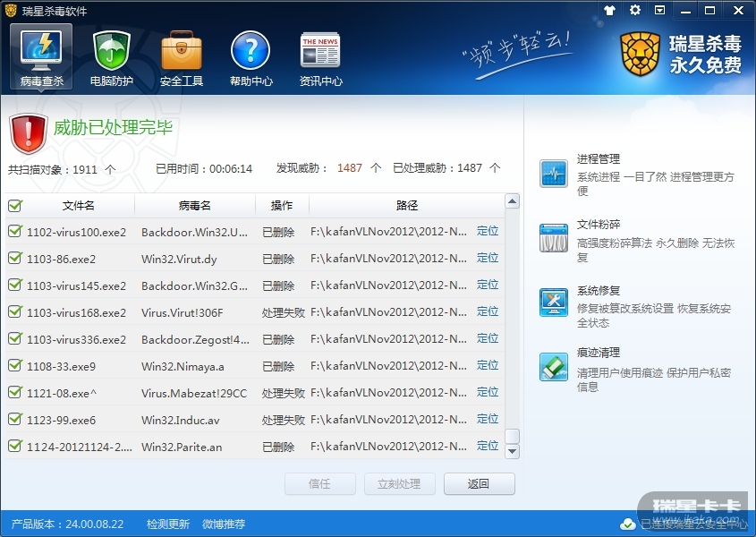Click the skin (shirt) icon in title bar

click(x=610, y=10)
